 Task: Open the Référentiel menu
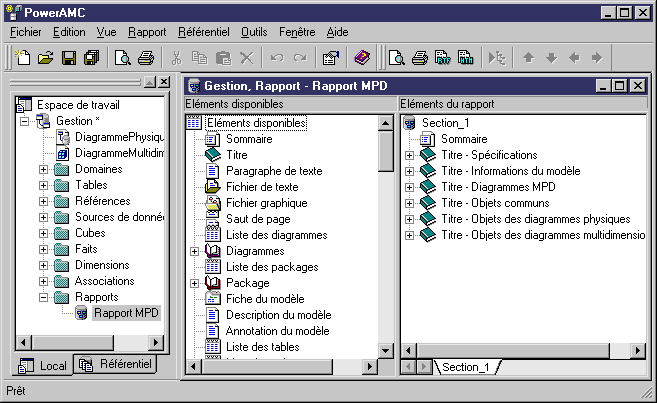204,32
